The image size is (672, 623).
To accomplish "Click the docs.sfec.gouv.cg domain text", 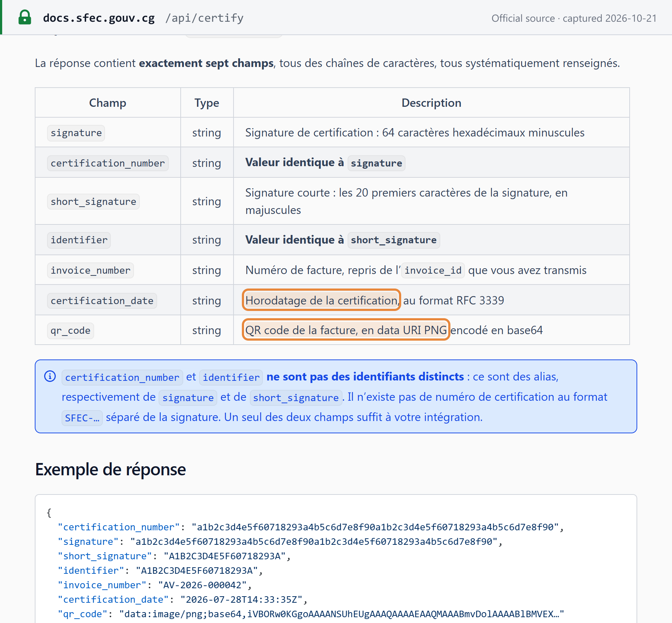I will pyautogui.click(x=99, y=18).
